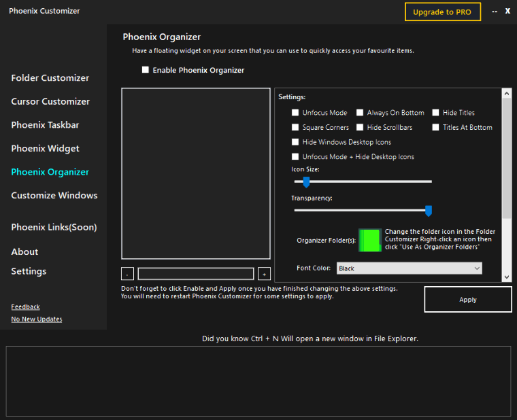517x420 pixels.
Task: Click the empty organizer items list box
Action: [196, 173]
